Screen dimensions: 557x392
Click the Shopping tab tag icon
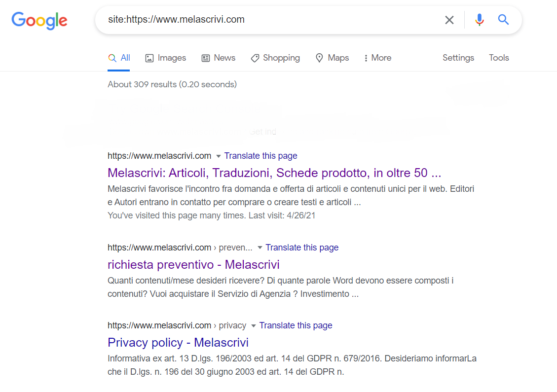(255, 58)
